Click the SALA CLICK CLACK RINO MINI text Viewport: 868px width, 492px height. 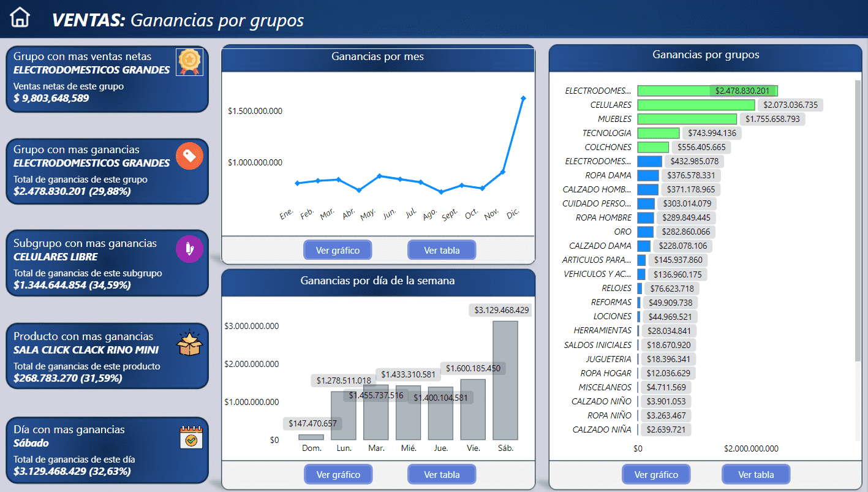click(x=86, y=350)
